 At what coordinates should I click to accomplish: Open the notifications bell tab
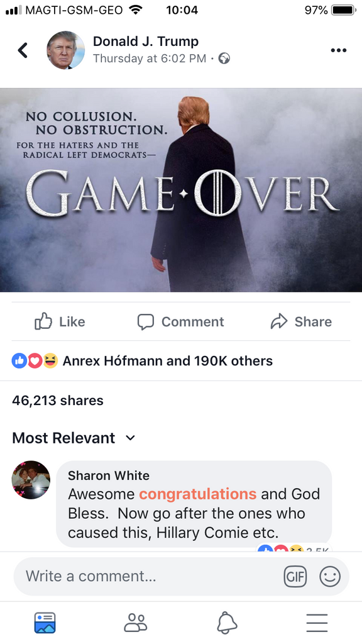pyautogui.click(x=227, y=623)
